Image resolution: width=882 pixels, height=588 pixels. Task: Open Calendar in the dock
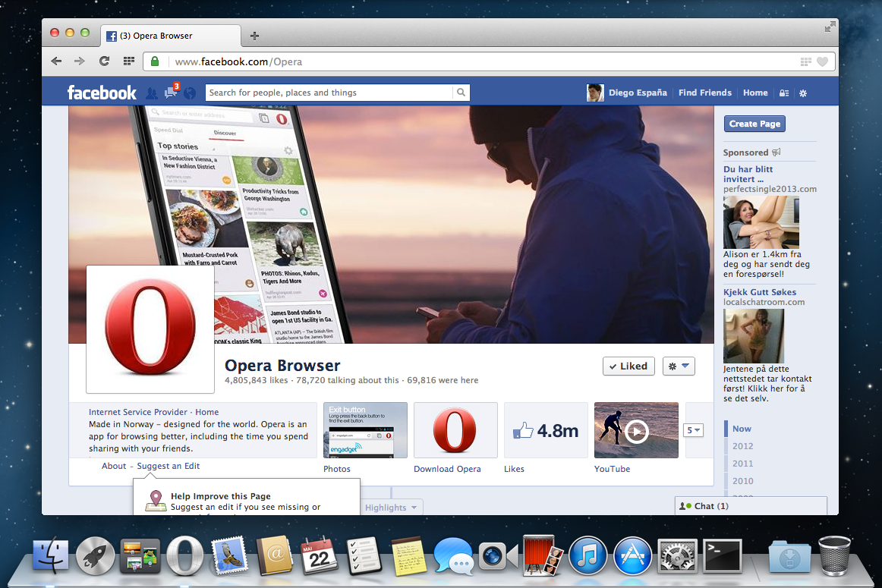(x=319, y=556)
